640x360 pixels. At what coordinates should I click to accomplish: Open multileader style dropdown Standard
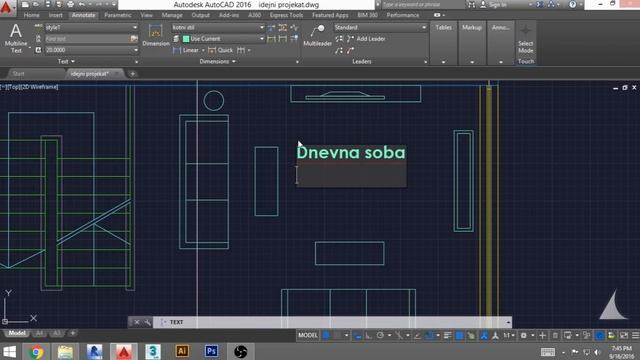click(x=380, y=27)
